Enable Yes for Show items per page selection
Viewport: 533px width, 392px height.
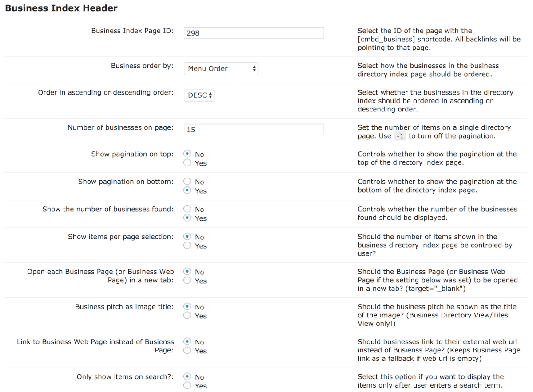click(187, 245)
